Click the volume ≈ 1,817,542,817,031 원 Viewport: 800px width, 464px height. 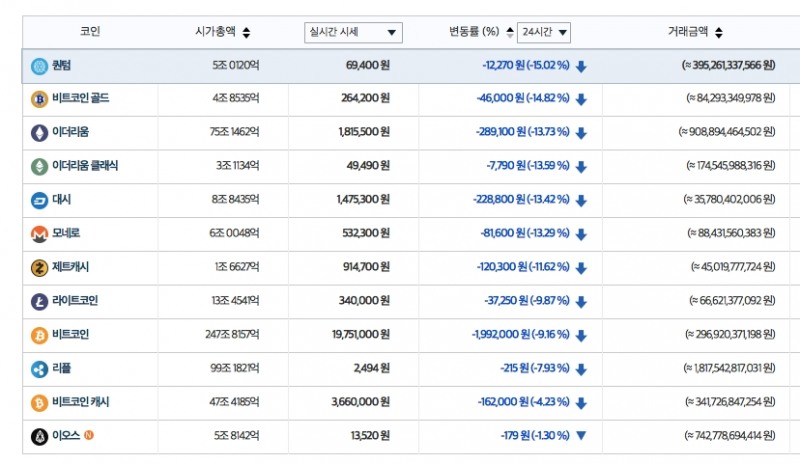click(730, 368)
